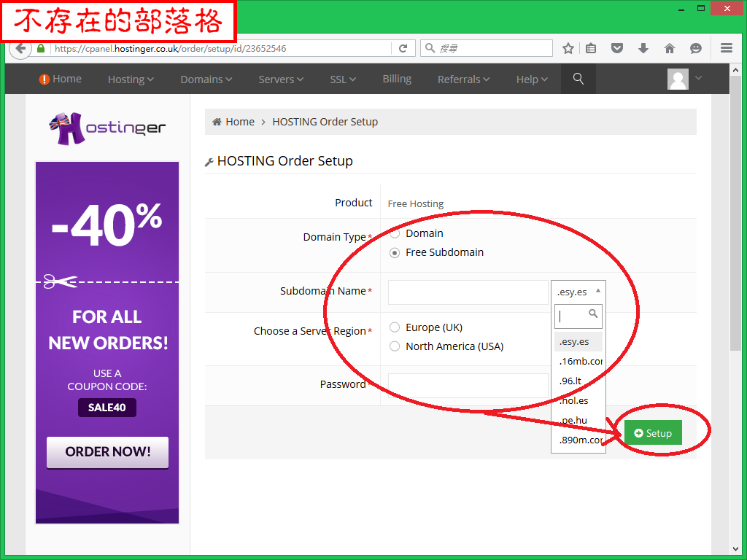Open the bookmarks list icon
The width and height of the screenshot is (747, 560).
click(591, 48)
